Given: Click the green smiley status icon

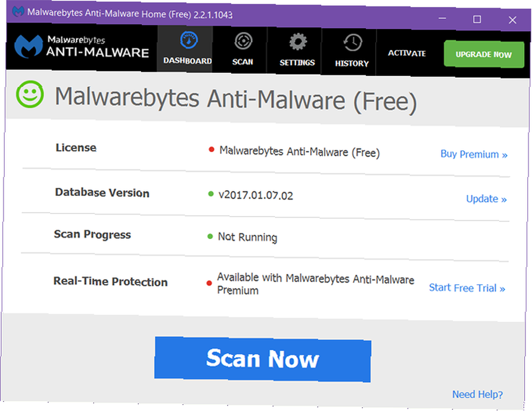Looking at the screenshot, I should click(30, 94).
